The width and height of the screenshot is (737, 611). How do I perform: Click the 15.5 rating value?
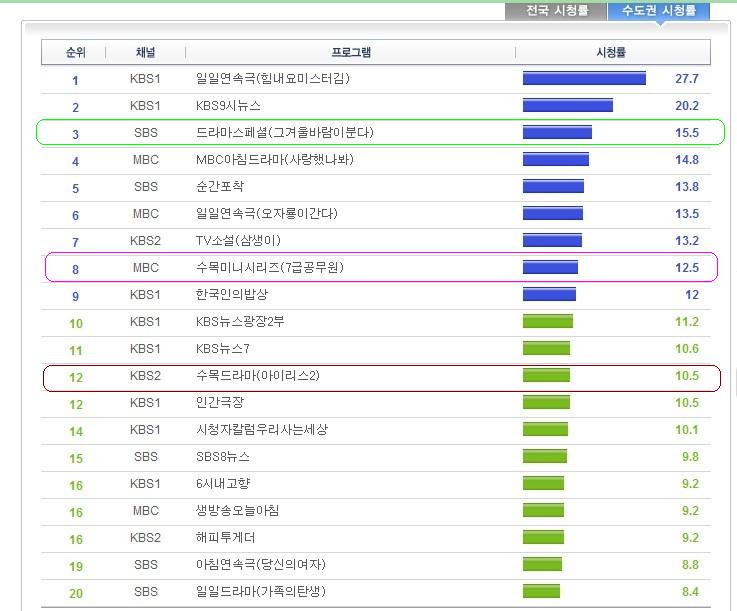click(x=687, y=133)
